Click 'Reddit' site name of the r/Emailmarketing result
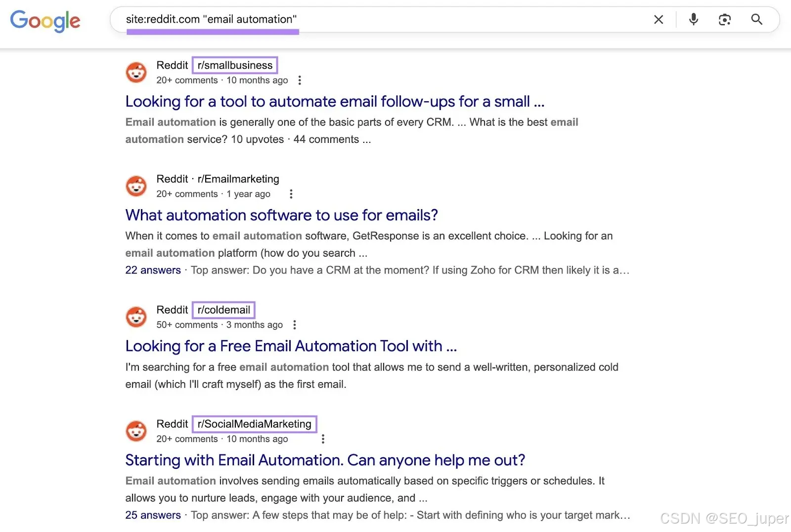The image size is (791, 532). (x=172, y=179)
